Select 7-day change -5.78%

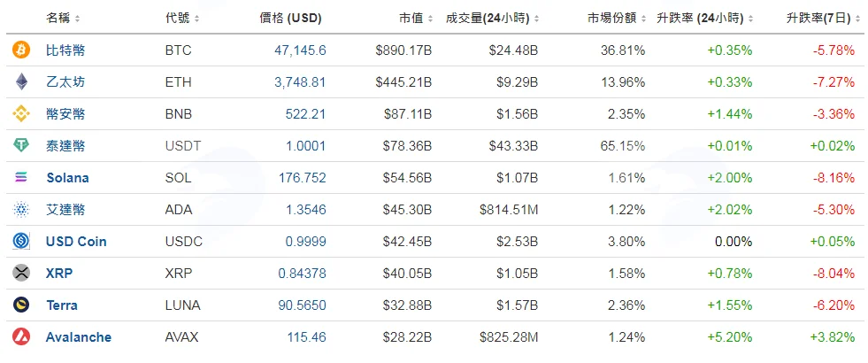pyautogui.click(x=834, y=50)
